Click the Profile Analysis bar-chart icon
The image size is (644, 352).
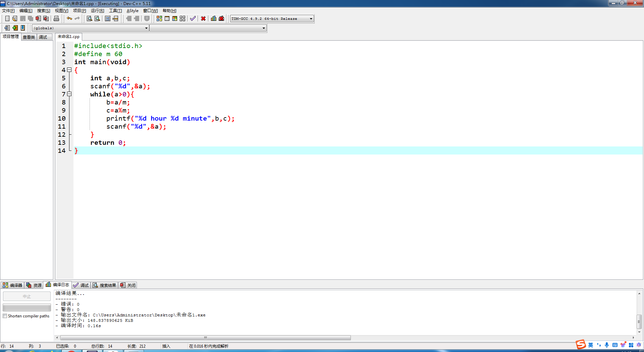click(214, 18)
